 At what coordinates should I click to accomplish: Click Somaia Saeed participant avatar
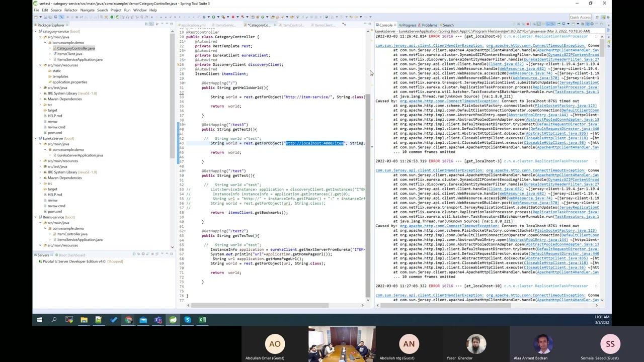pyautogui.click(x=610, y=344)
